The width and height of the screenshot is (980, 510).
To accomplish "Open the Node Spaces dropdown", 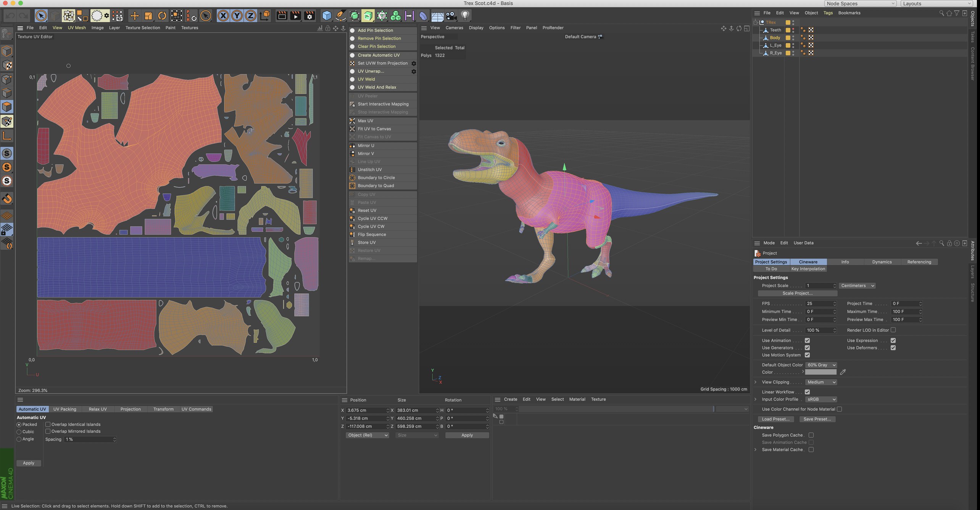I will (x=860, y=3).
